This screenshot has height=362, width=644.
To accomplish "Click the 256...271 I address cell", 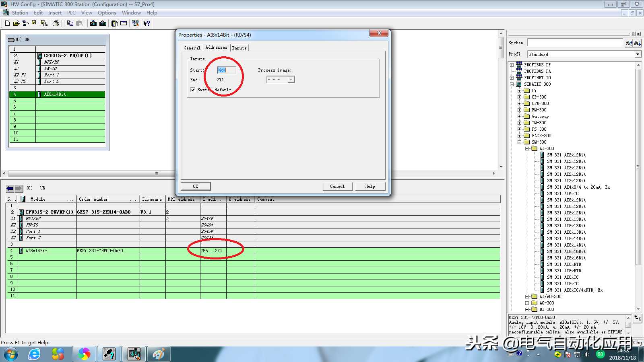I will coord(213,251).
